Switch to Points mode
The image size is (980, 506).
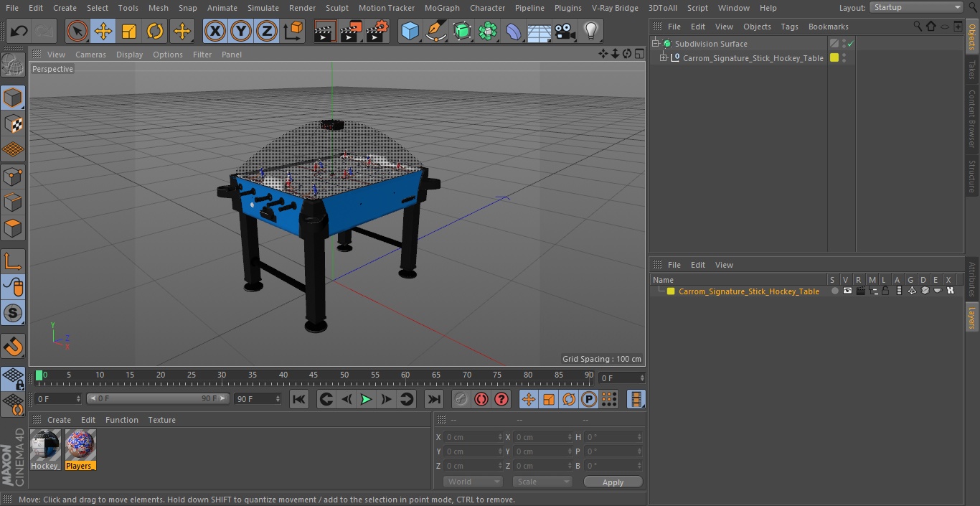point(13,176)
